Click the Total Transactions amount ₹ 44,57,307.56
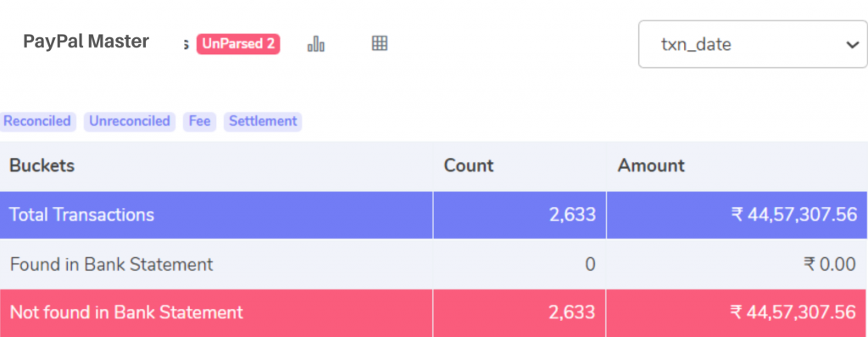Image resolution: width=868 pixels, height=337 pixels. [793, 215]
